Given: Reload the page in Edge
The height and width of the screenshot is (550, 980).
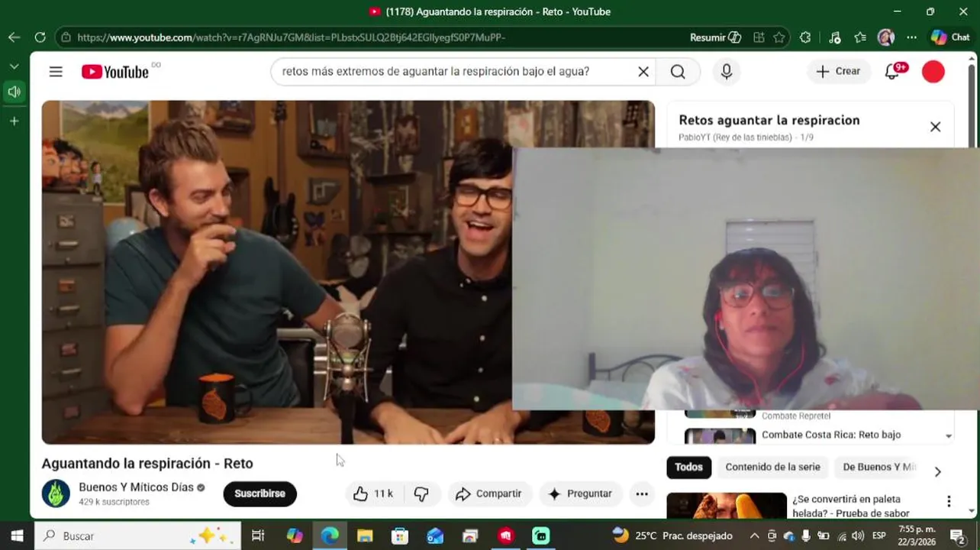Looking at the screenshot, I should click(40, 37).
